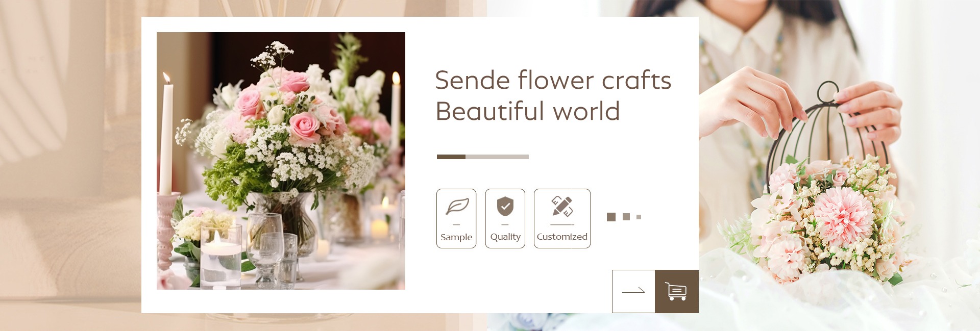The width and height of the screenshot is (980, 331).
Task: Open the flower centerpiece photo
Action: tap(281, 161)
